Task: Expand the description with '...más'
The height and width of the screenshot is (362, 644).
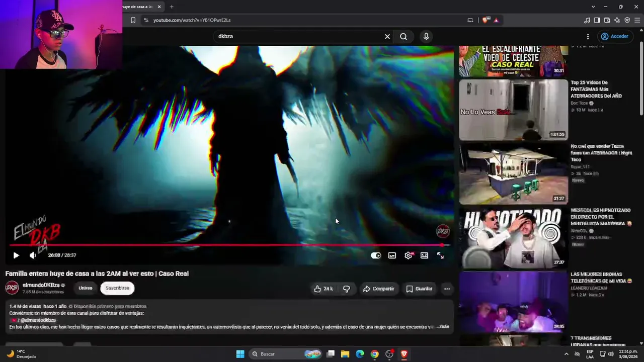Action: 443,327
